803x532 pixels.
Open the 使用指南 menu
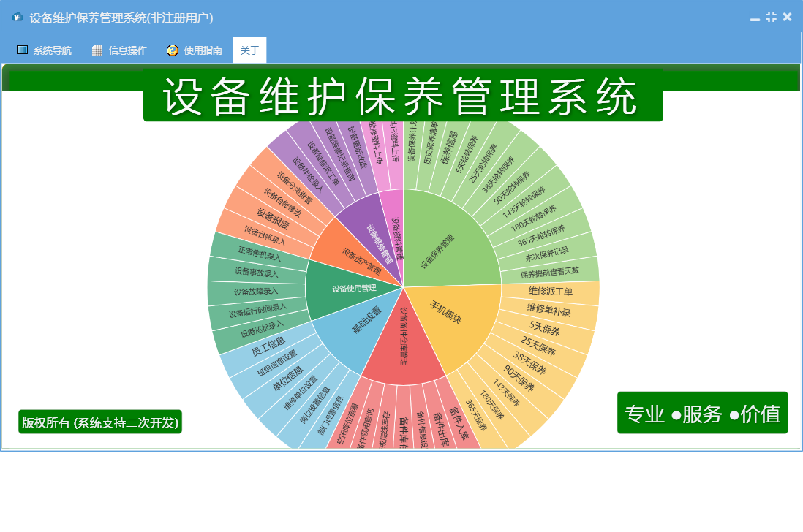click(x=195, y=50)
